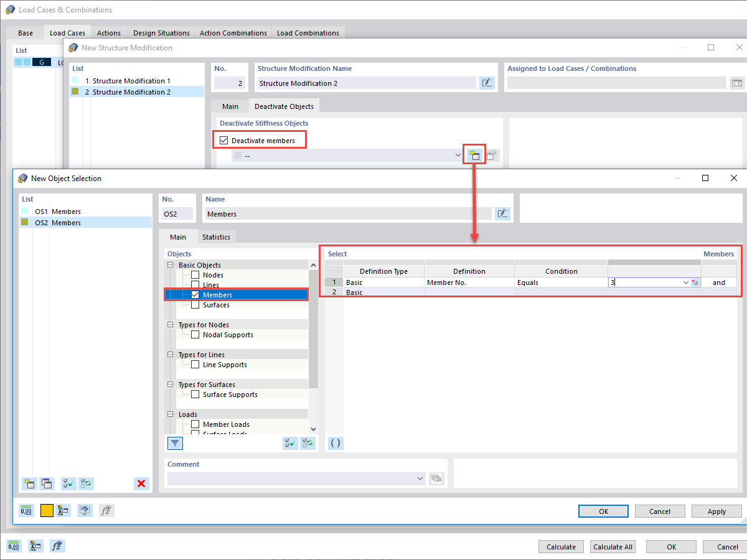Uncheck the Deactivate members checkbox
The height and width of the screenshot is (560, 747).
tap(224, 139)
